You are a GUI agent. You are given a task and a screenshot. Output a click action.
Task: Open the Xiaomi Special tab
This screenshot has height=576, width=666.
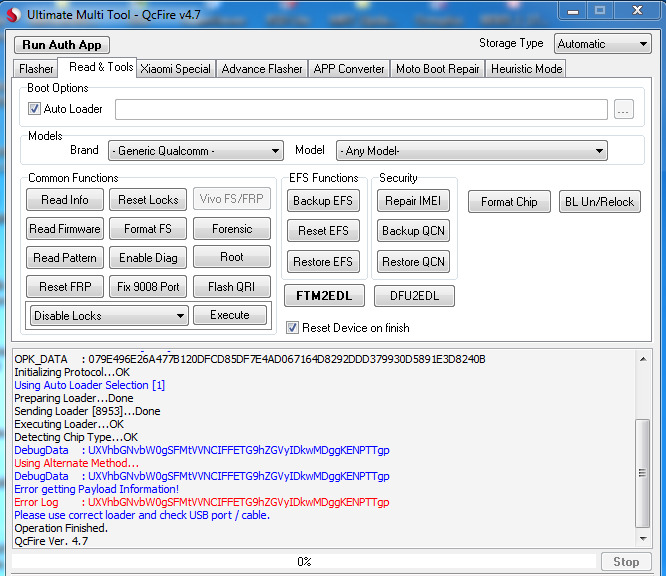point(175,69)
